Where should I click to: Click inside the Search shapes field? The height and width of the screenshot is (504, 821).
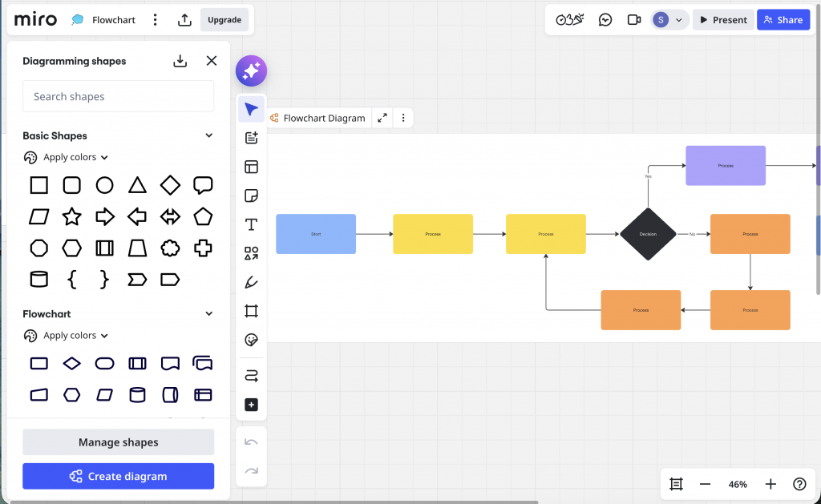(x=118, y=95)
